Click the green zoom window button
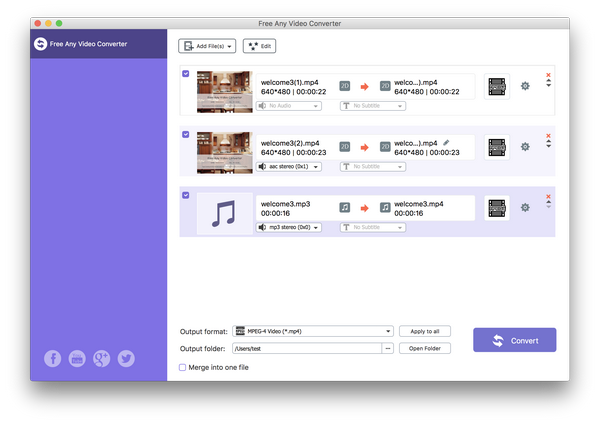 (x=59, y=23)
